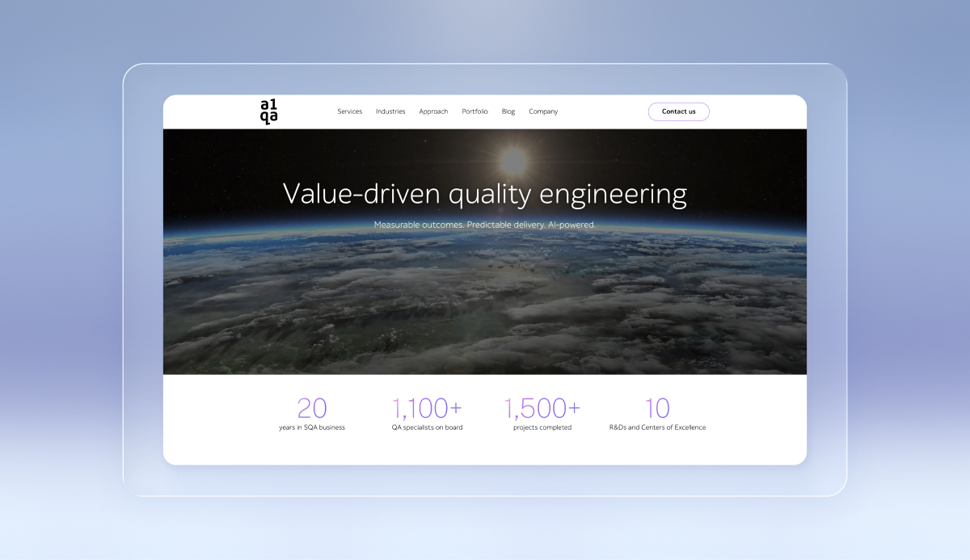Visit the Blog link

(508, 112)
